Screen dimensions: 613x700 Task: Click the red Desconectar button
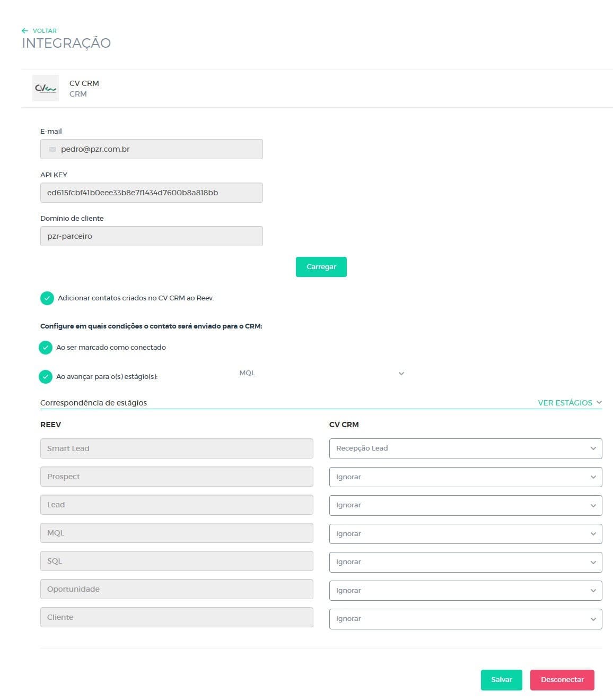click(562, 680)
